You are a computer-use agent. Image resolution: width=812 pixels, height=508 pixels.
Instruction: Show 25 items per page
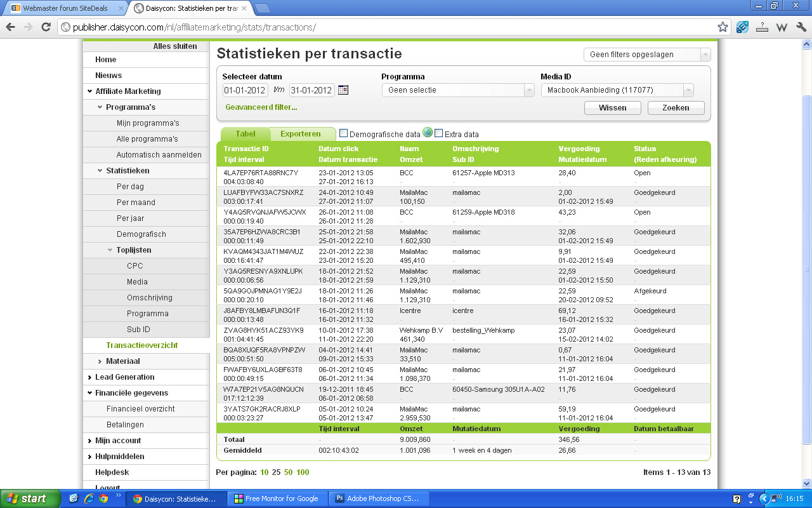coord(276,472)
